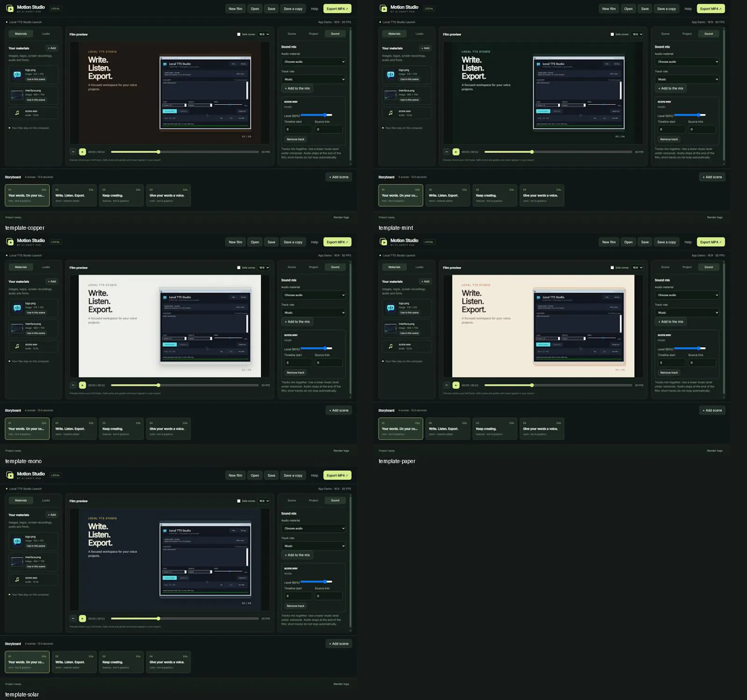The height and width of the screenshot is (700, 747).
Task: Toggle Safe zones checkbox in template-solar
Action: tap(239, 501)
